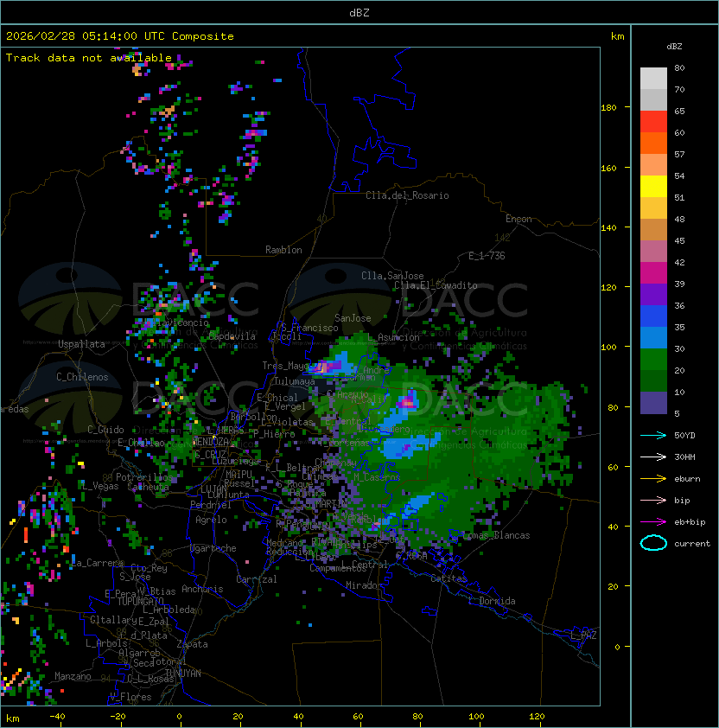Click the 'Mirador' map label
The image size is (719, 728).
click(365, 585)
